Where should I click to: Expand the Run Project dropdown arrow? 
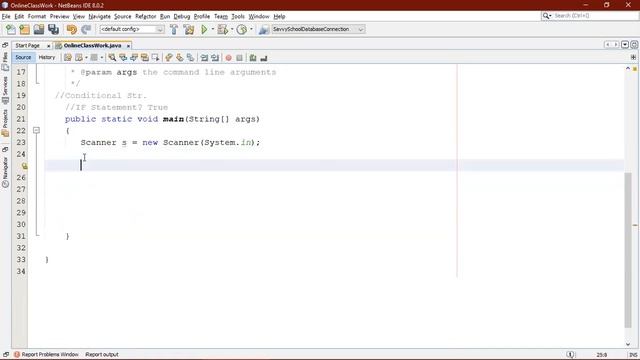tap(213, 29)
